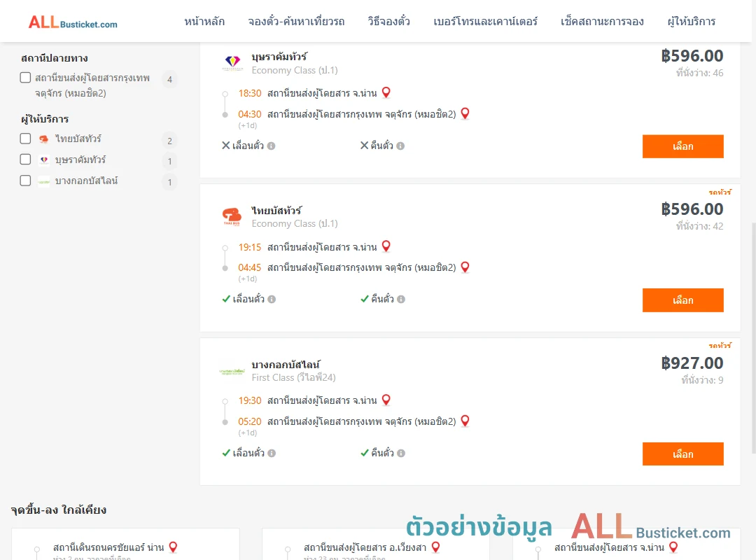The image size is (756, 560).
Task: Open the วิธีจองตั๋ว menu item
Action: [388, 22]
